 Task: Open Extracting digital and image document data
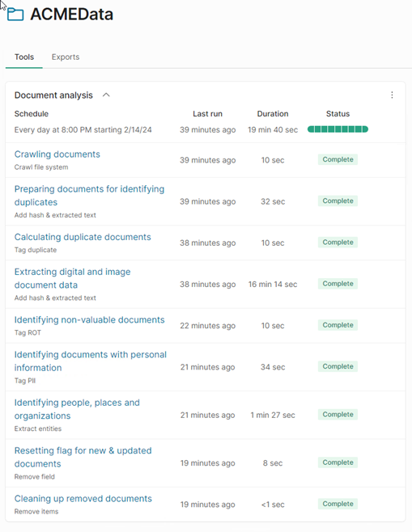click(x=72, y=278)
